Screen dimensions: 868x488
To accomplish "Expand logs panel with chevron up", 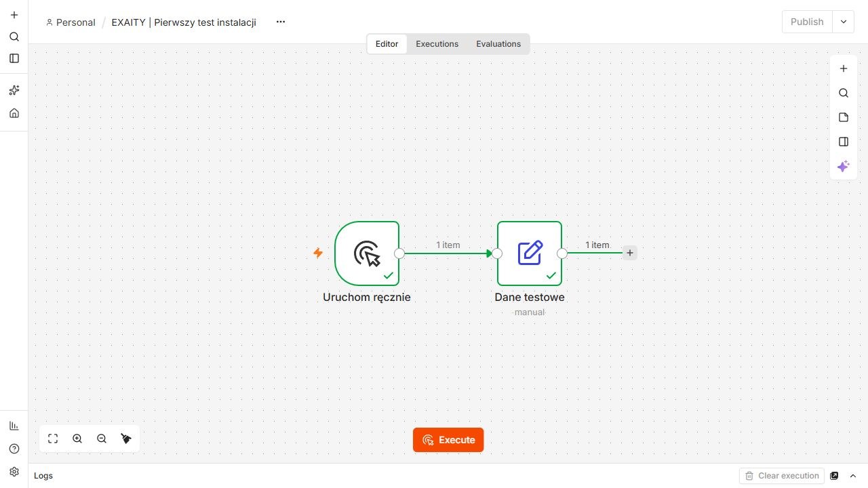I will [853, 476].
